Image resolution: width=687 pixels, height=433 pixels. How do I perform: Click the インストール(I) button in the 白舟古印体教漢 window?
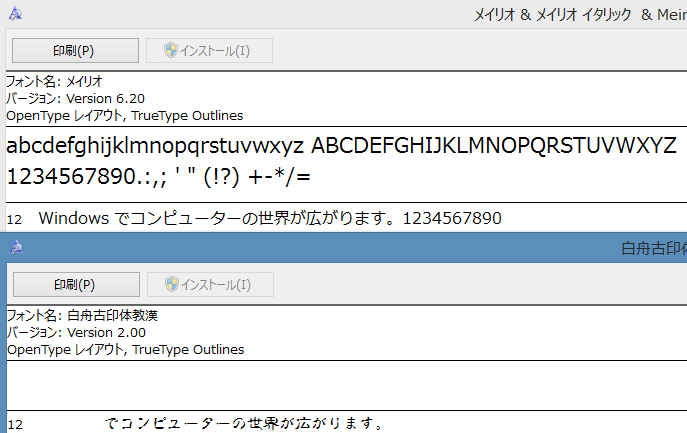click(210, 284)
